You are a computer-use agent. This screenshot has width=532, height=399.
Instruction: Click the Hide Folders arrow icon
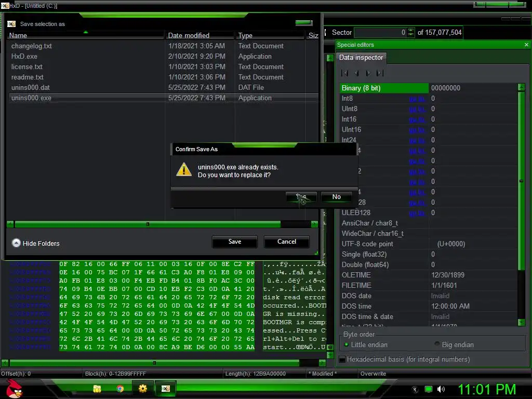pos(16,243)
